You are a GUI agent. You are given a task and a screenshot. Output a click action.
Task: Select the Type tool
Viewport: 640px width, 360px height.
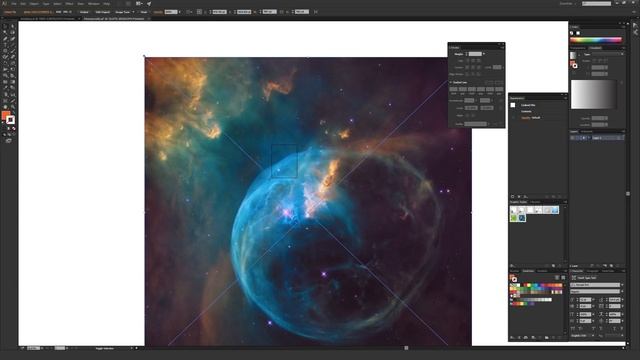tap(5, 44)
